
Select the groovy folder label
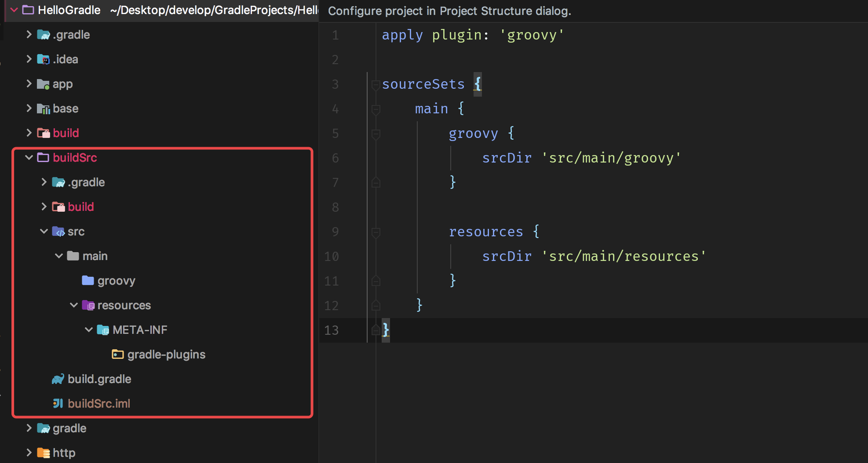pyautogui.click(x=116, y=281)
